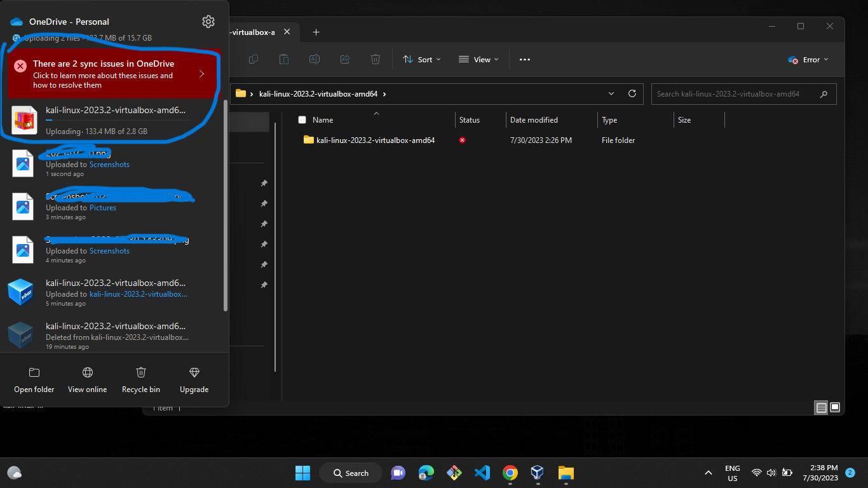This screenshot has height=488, width=868.
Task: Open the Screenshots link uploaded 1 second ago
Action: tap(109, 165)
